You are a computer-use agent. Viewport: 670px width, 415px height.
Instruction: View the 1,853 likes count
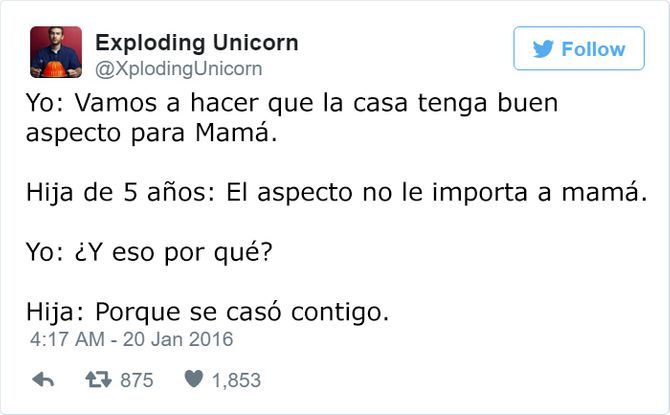[236, 380]
